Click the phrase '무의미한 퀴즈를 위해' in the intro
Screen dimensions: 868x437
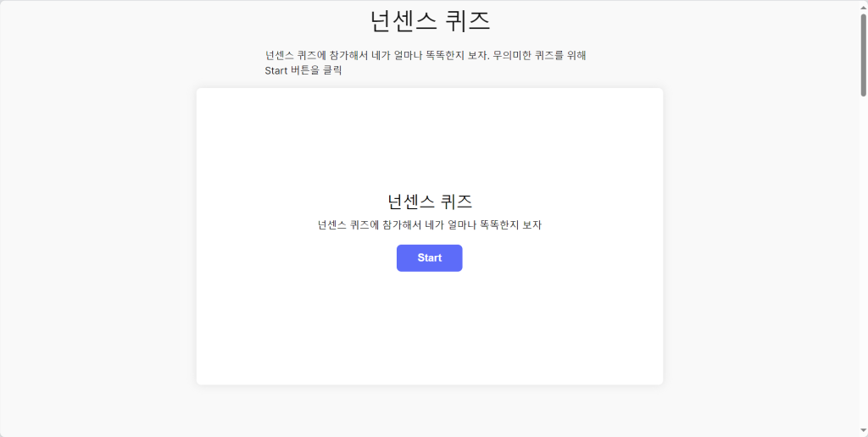tap(539, 55)
